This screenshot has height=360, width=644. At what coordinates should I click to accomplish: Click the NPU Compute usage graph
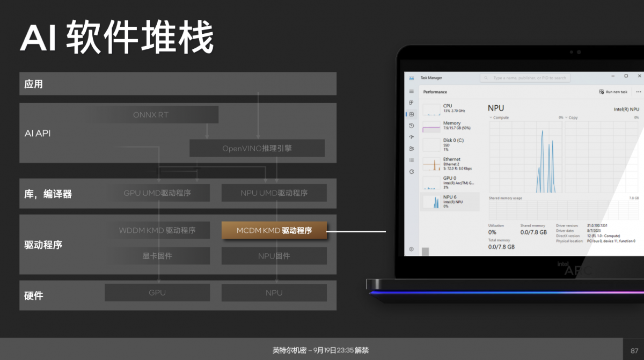[526, 157]
